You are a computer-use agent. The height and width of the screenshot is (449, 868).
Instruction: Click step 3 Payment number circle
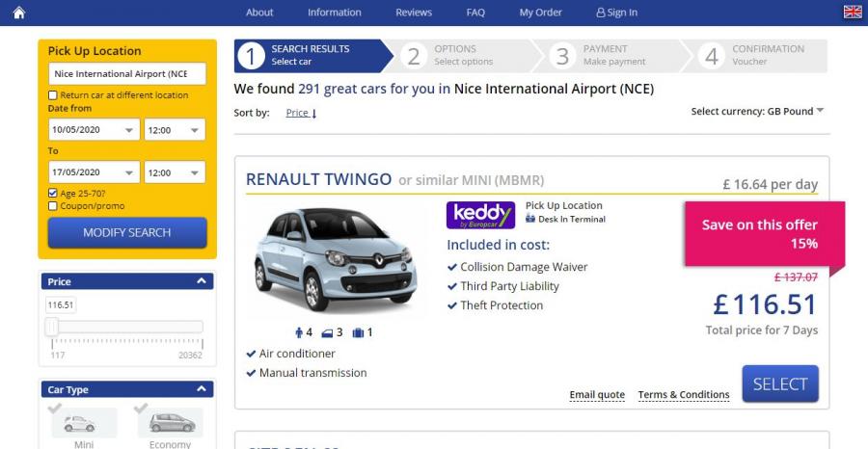[562, 56]
